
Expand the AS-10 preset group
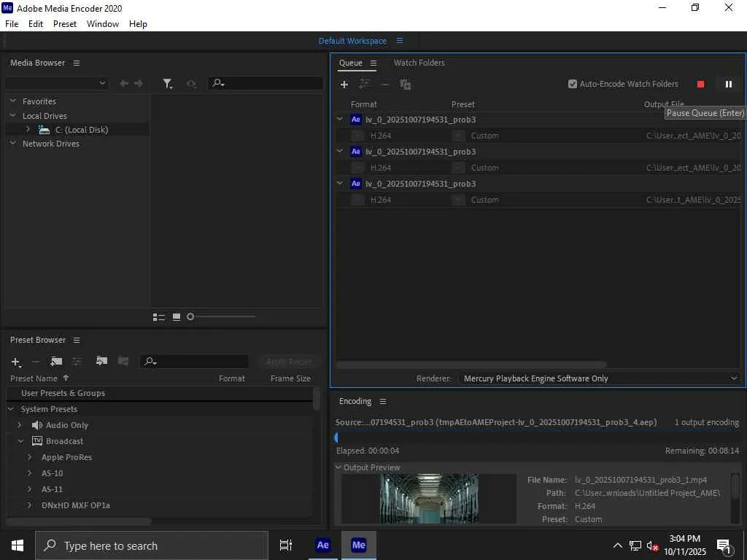pos(30,473)
